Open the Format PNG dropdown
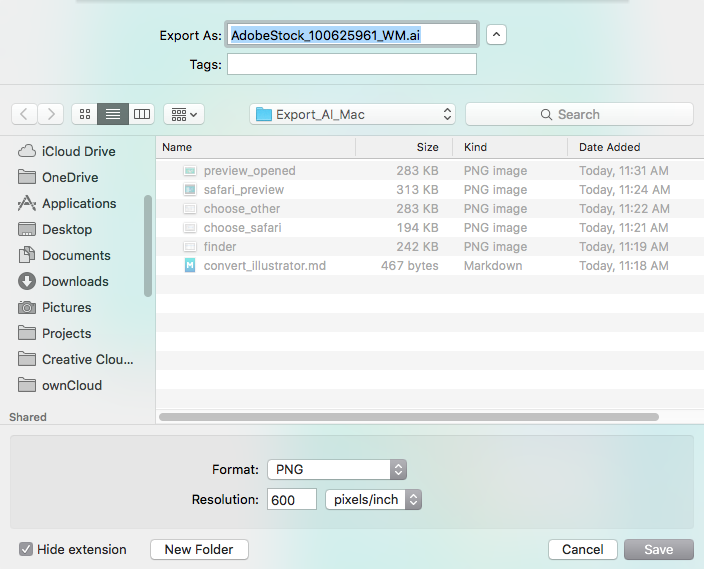 (337, 470)
